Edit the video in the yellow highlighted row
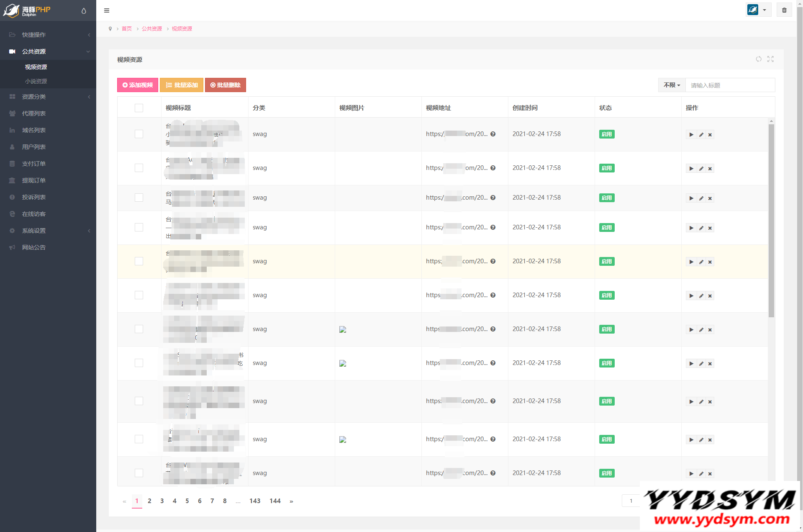 click(701, 262)
